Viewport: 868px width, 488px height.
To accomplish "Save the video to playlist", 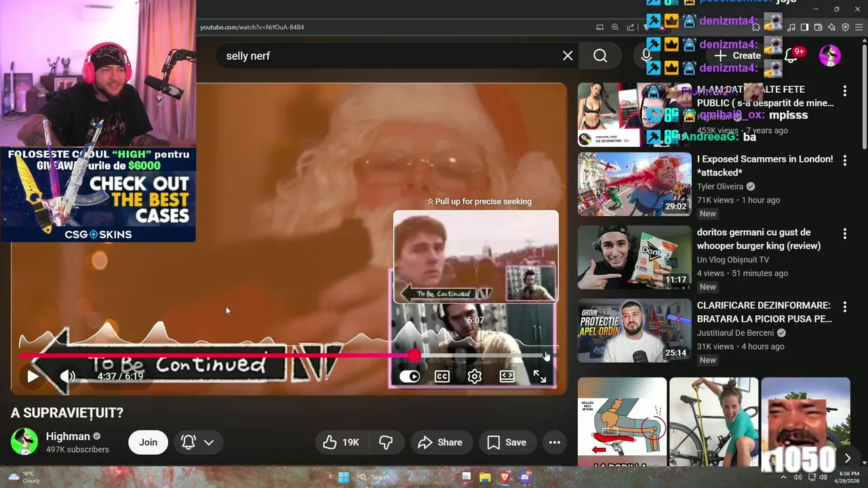I will click(507, 442).
